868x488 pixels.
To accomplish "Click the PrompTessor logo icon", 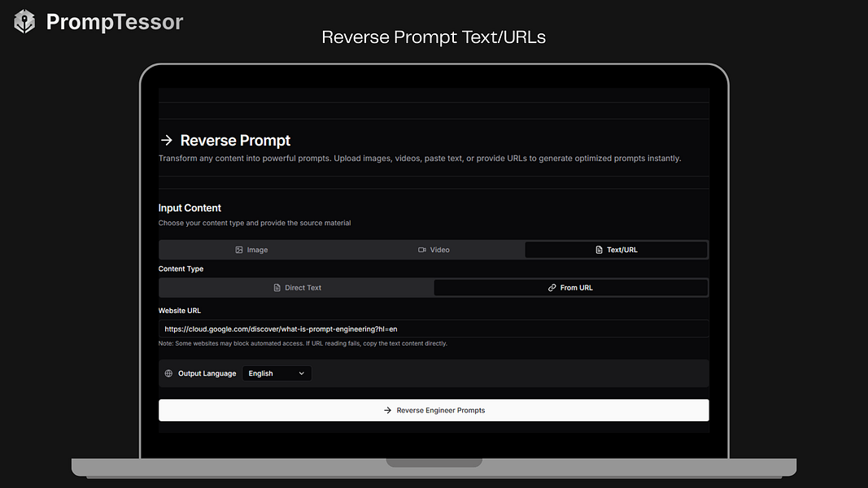I will coord(24,22).
